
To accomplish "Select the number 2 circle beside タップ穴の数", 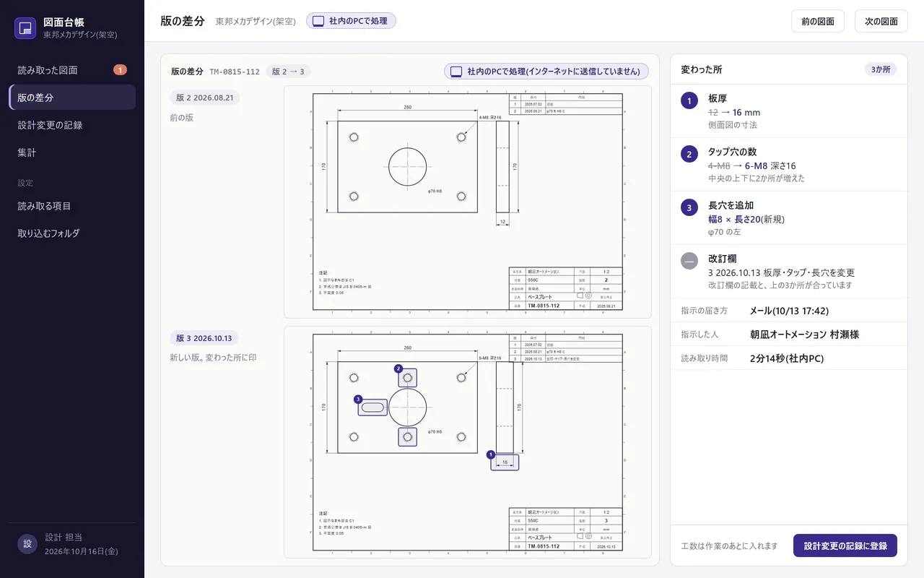I will click(x=689, y=154).
